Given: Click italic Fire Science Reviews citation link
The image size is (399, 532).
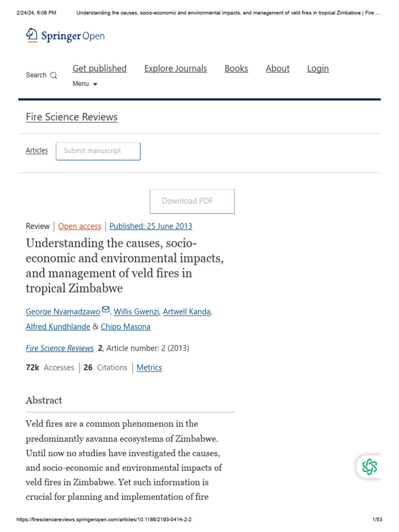Looking at the screenshot, I should click(x=60, y=348).
